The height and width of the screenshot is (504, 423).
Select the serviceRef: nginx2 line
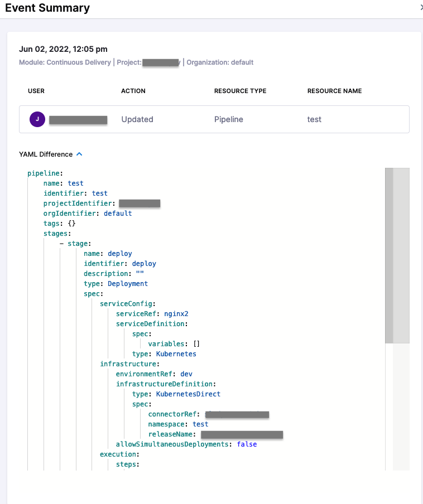(x=152, y=314)
